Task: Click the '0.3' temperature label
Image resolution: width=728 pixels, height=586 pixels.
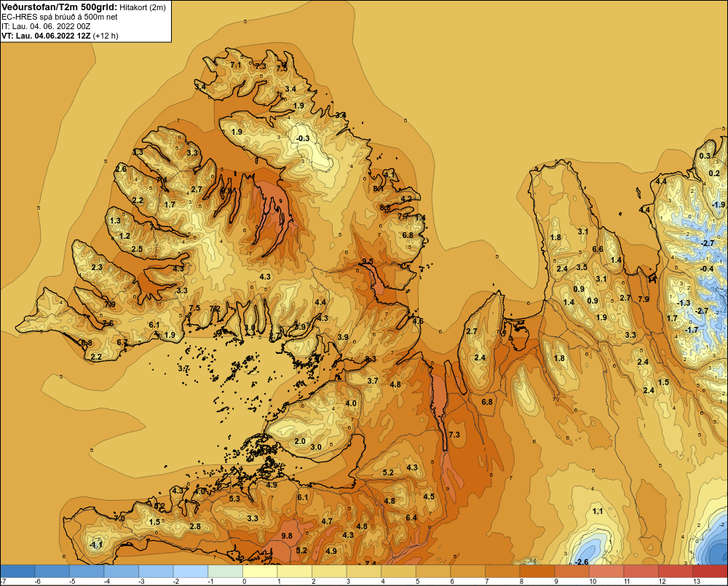Action: pos(705,156)
